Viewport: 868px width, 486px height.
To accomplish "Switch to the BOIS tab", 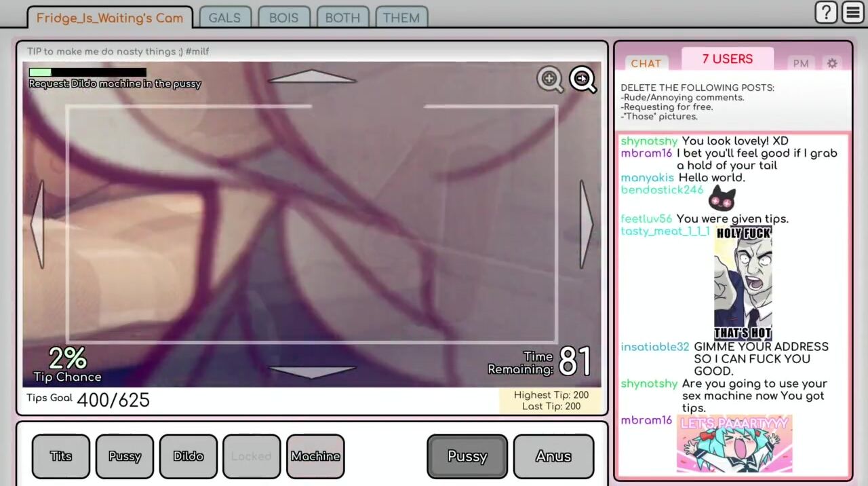I will coord(283,18).
